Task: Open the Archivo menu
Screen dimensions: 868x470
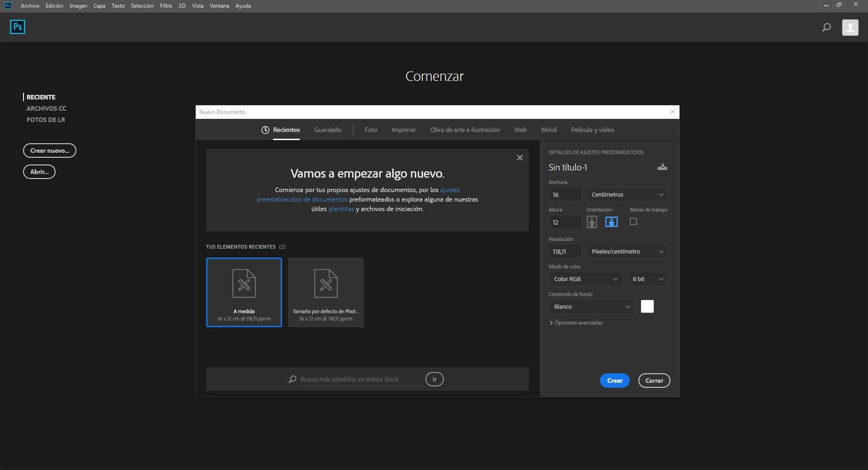Action: coord(30,6)
